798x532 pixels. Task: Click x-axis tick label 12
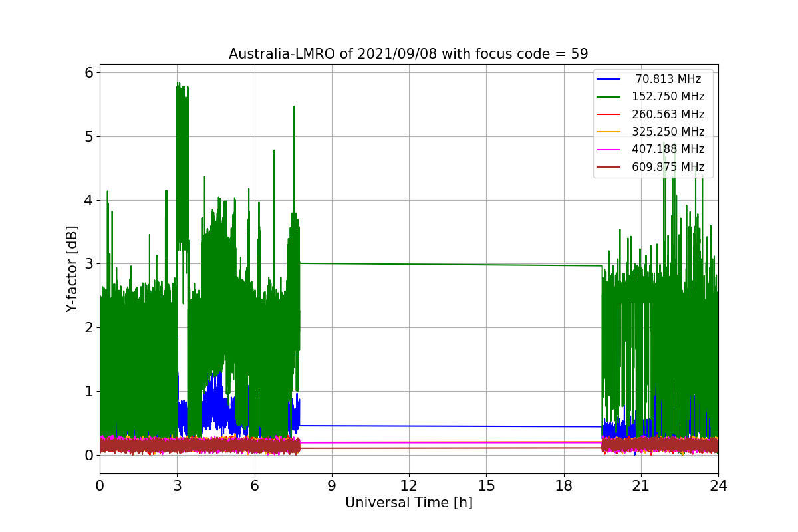click(x=409, y=486)
